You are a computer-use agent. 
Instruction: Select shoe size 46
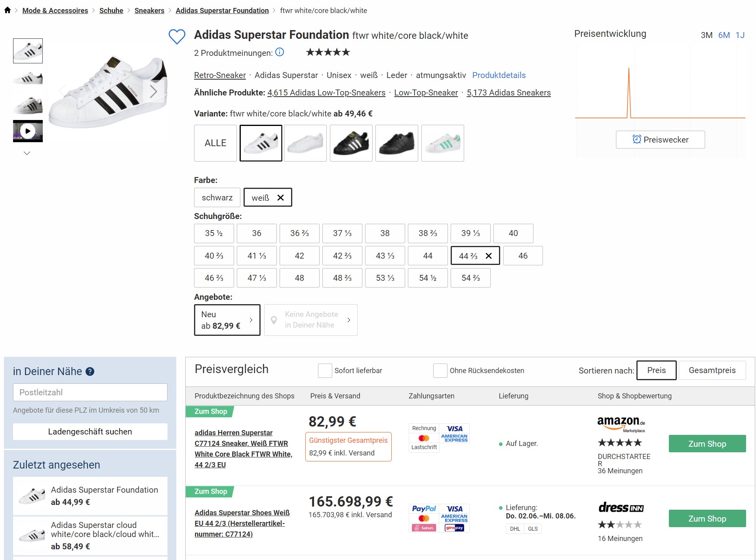(523, 256)
